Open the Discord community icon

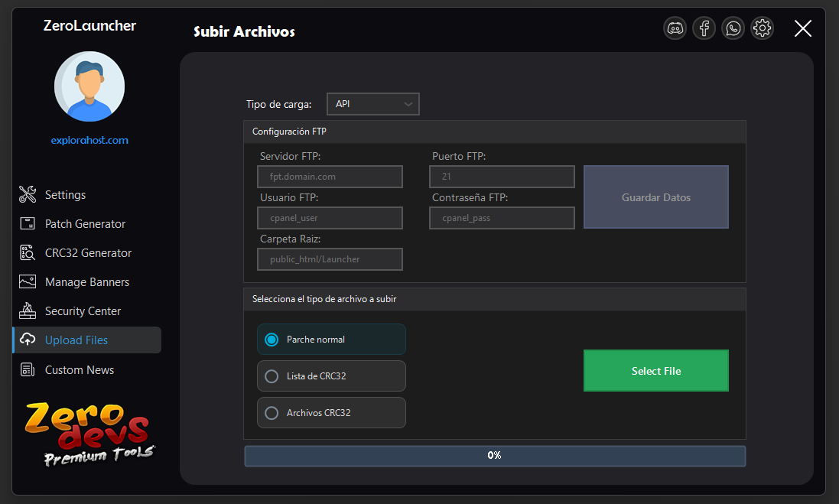pyautogui.click(x=675, y=28)
